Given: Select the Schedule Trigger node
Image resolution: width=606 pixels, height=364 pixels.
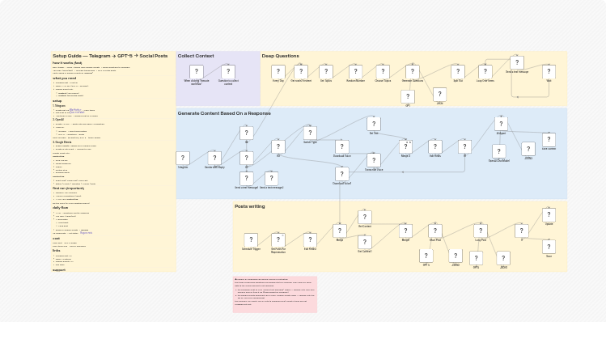Looking at the screenshot, I should [x=251, y=240].
